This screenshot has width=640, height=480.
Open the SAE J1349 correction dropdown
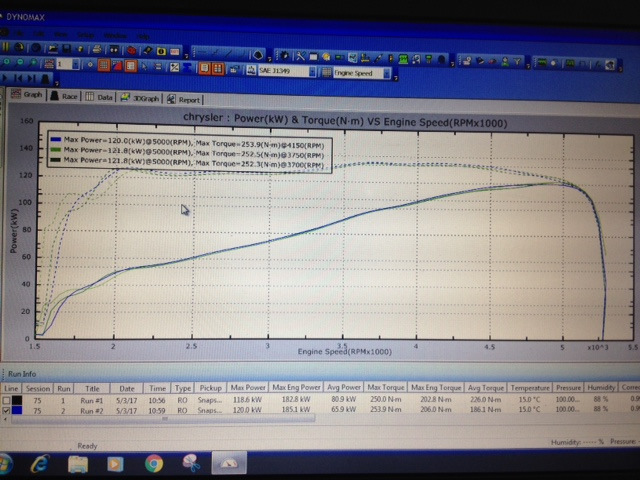(312, 72)
